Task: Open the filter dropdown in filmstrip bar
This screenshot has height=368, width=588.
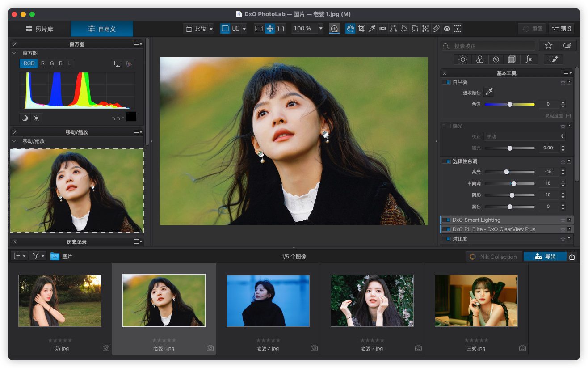Action: point(38,256)
